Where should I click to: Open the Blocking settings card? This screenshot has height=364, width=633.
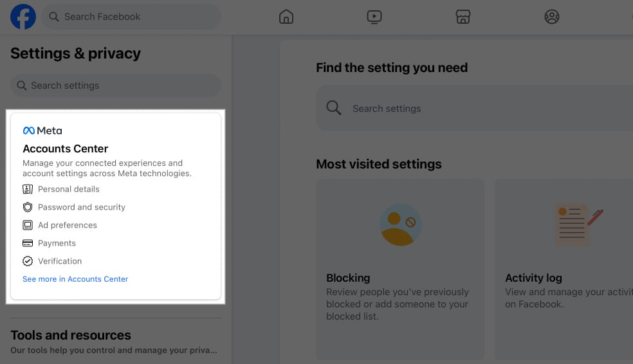pyautogui.click(x=400, y=269)
